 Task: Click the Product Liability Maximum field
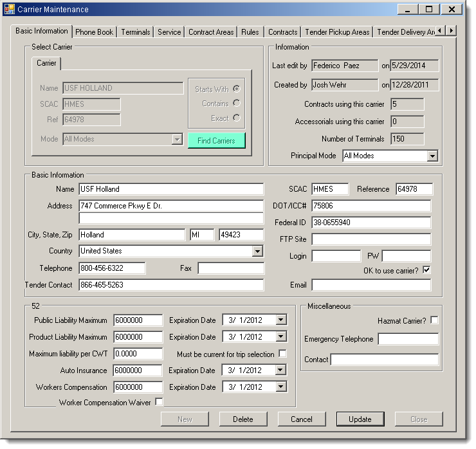[138, 337]
